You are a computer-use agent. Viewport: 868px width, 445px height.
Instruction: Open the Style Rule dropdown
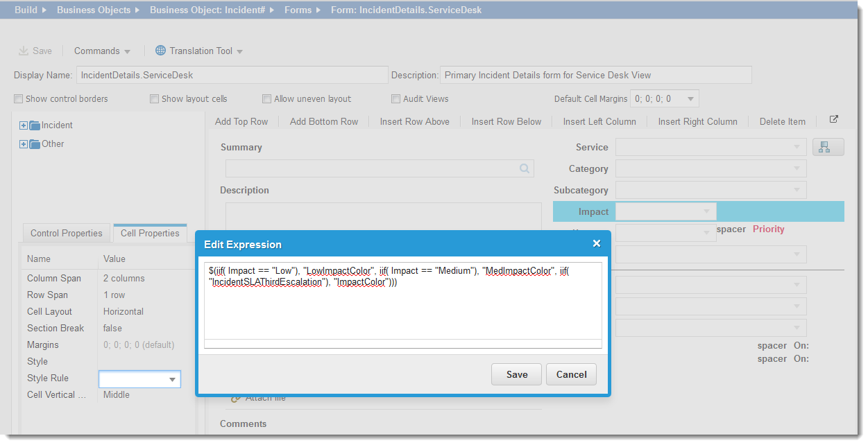pyautogui.click(x=172, y=379)
